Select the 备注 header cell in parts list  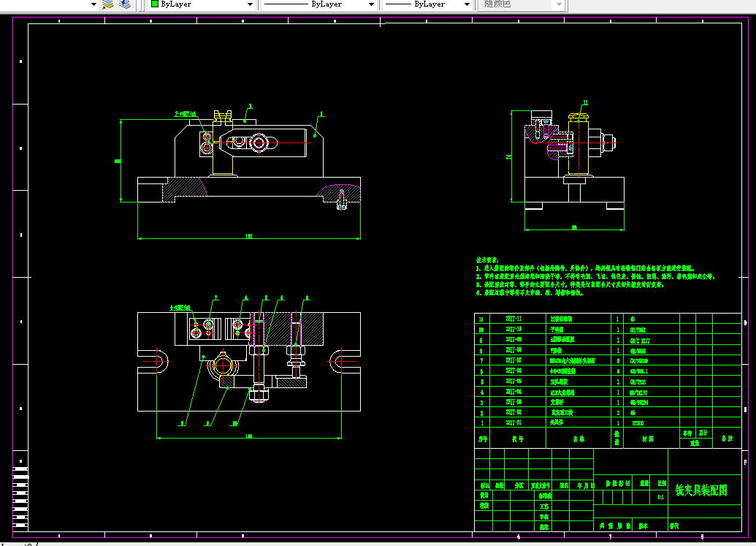727,439
